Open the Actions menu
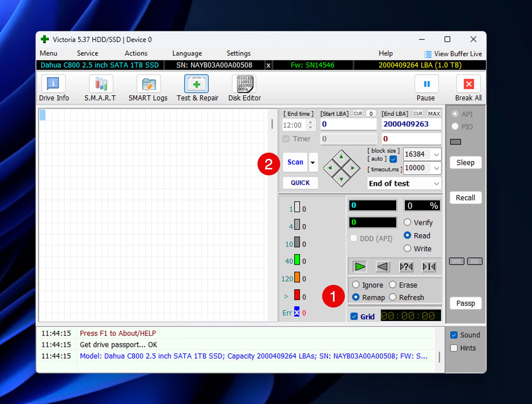 (x=136, y=53)
